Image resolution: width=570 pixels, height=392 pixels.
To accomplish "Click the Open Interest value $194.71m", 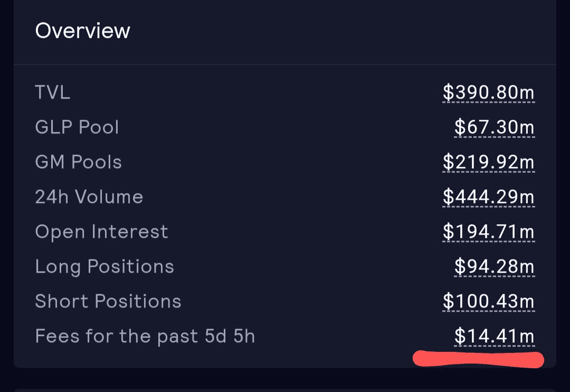I will (488, 232).
